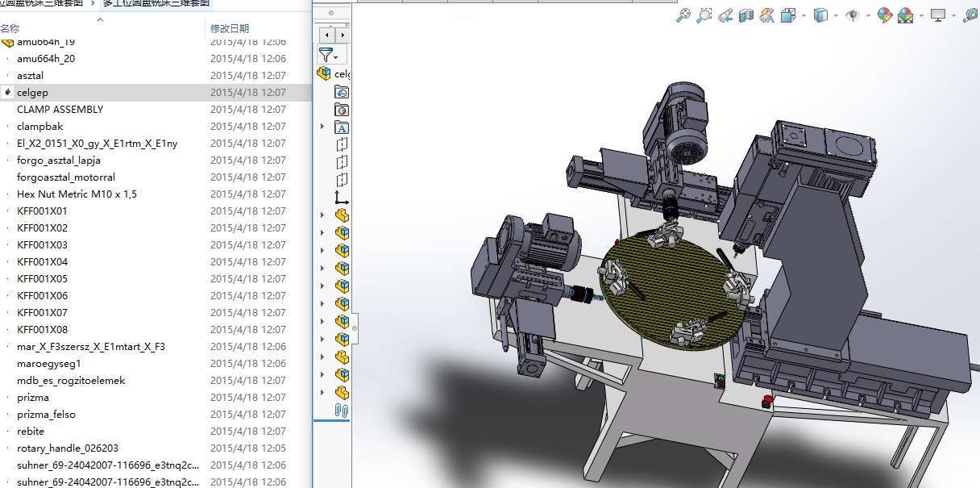980x488 pixels.
Task: Select the celgep file in the list
Action: tap(32, 93)
